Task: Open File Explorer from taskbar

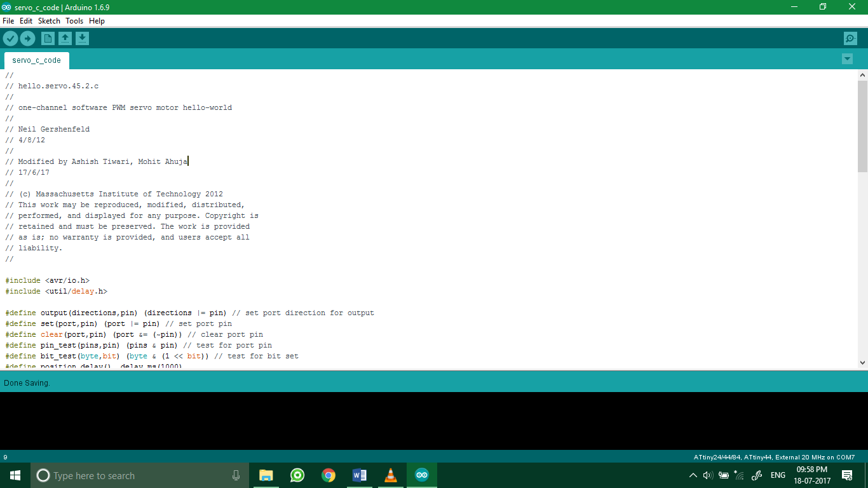Action: 266,475
